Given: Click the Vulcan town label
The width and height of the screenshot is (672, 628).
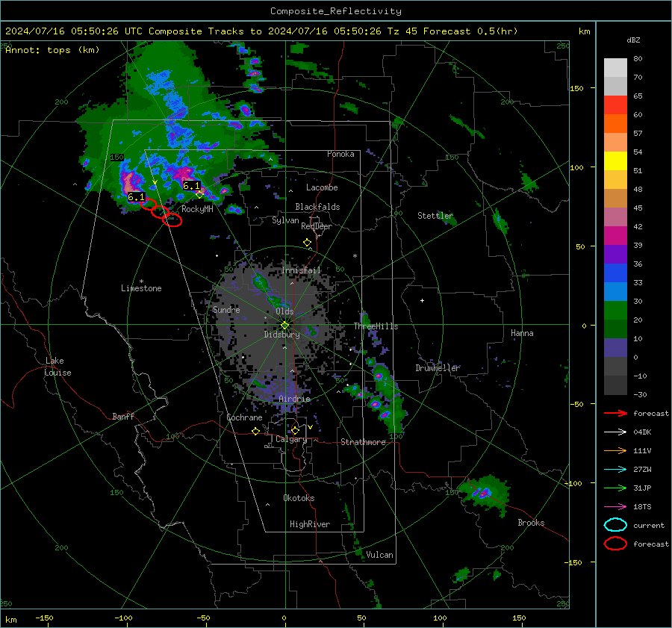Looking at the screenshot, I should pos(380,555).
